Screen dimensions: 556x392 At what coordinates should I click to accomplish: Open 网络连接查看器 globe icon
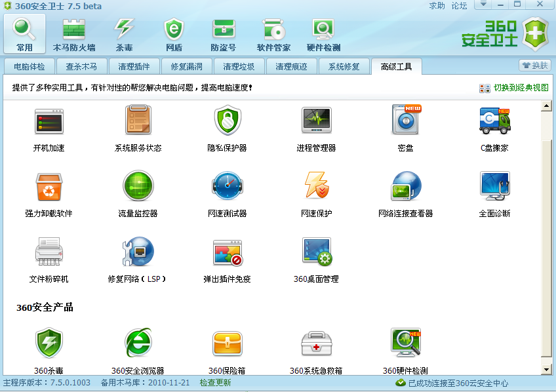click(406, 186)
